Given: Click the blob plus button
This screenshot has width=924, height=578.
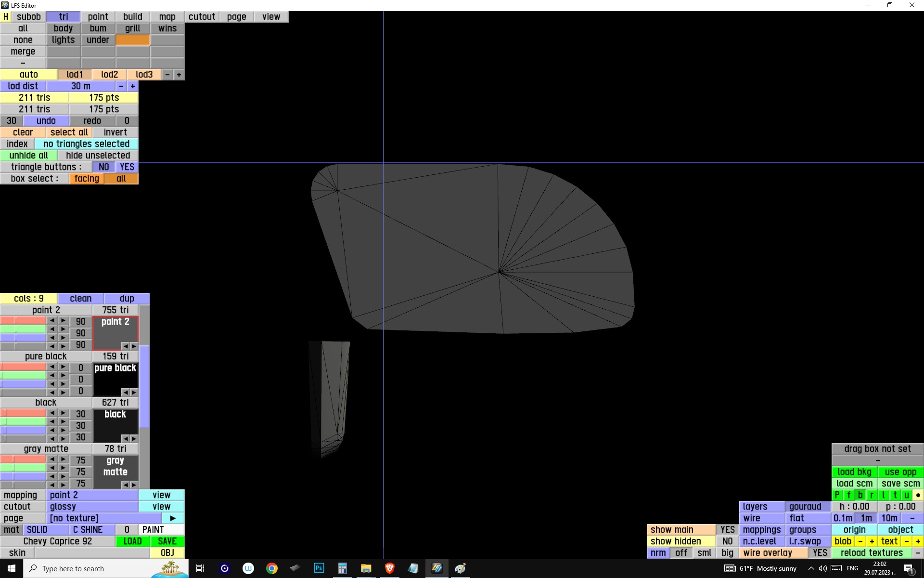Looking at the screenshot, I should 872,541.
